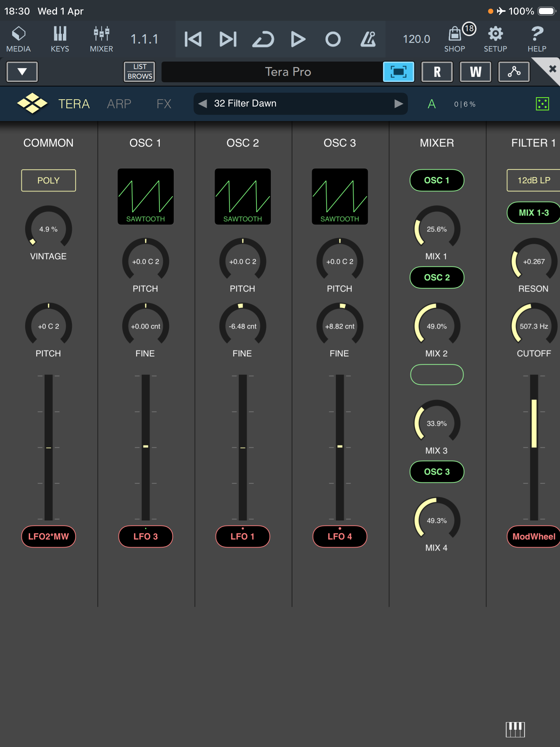
Task: Click the OSC 1 modulation depth slider
Action: tap(146, 447)
